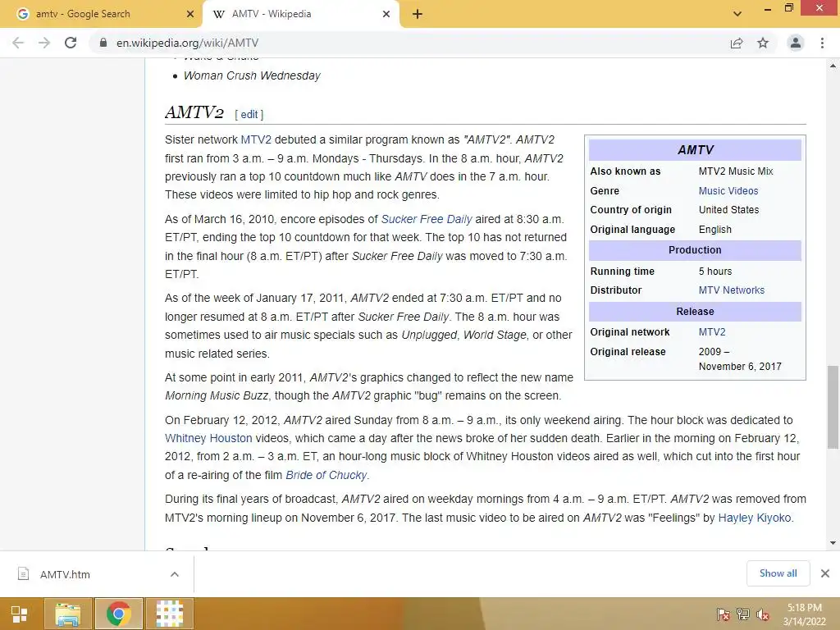Close the downloads bar
The image size is (840, 630).
pyautogui.click(x=825, y=573)
